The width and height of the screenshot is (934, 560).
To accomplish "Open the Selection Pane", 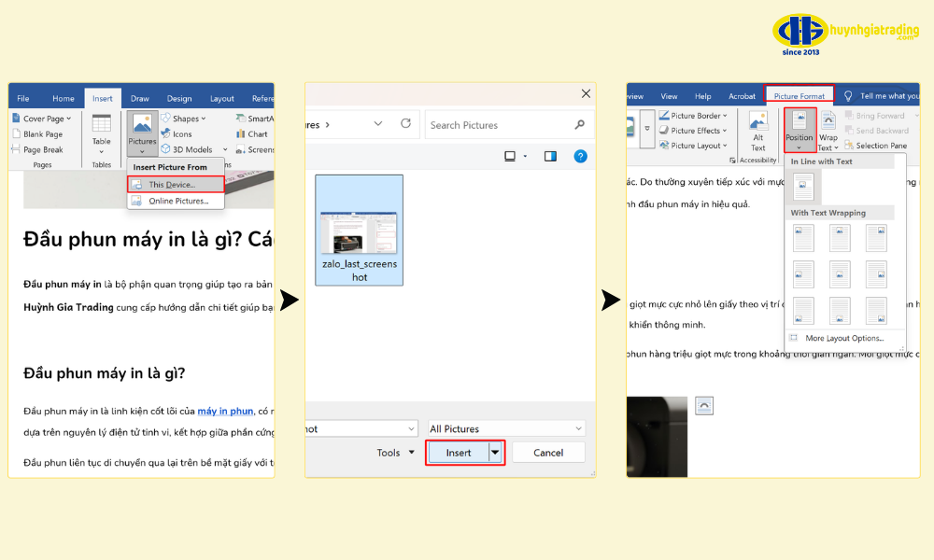I will (875, 146).
